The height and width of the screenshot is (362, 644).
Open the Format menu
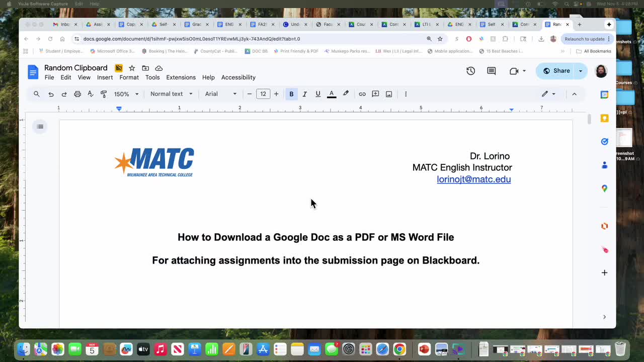coord(129,77)
